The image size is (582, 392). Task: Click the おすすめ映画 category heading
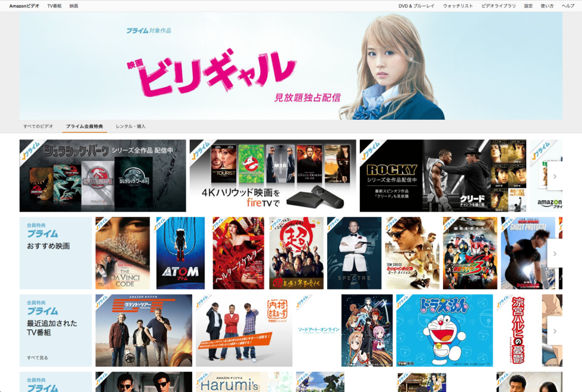point(48,246)
